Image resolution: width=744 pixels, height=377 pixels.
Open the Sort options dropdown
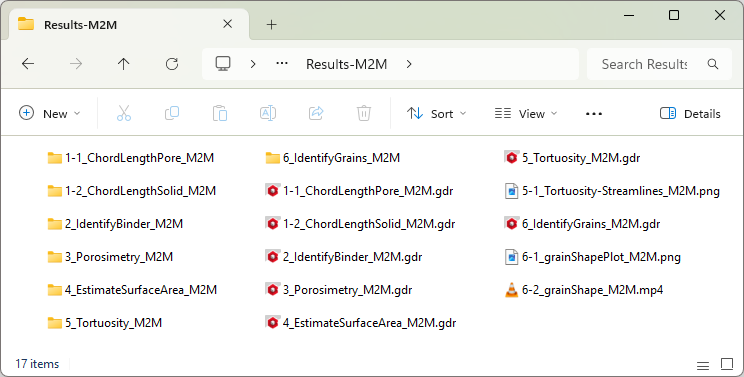[x=437, y=113]
